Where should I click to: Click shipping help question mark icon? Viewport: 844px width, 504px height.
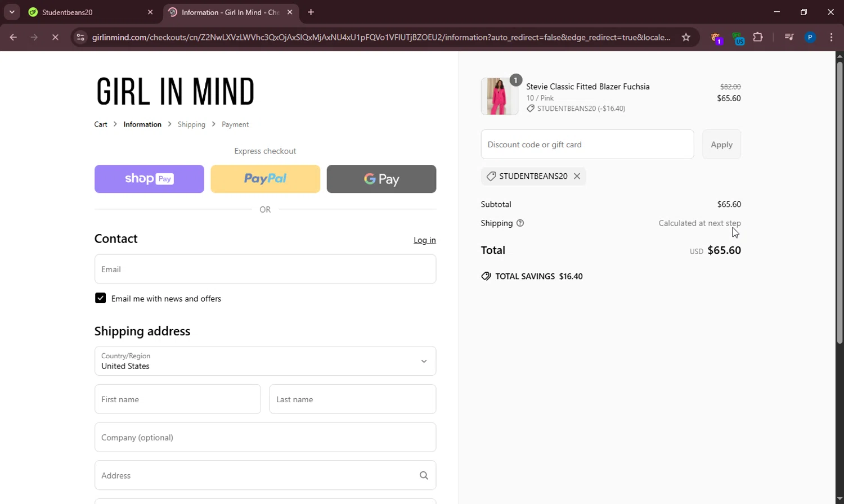click(x=520, y=223)
